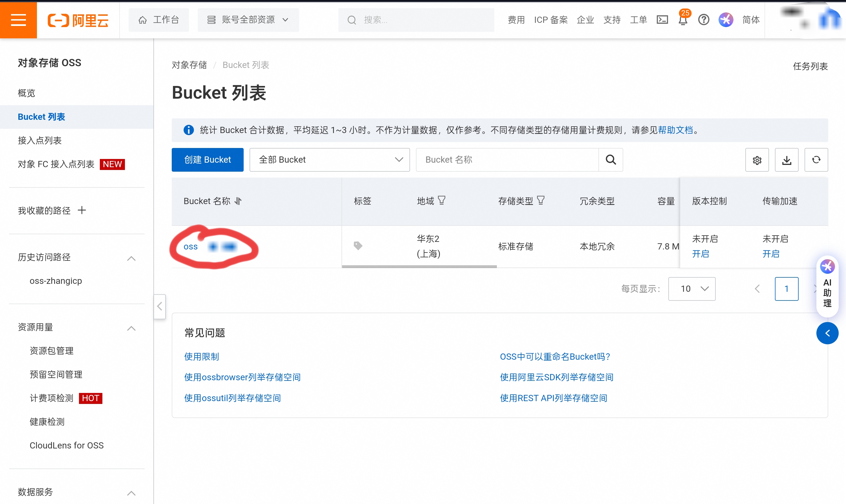Open CloudLens for OSS in sidebar
Viewport: 846px width, 504px height.
(67, 446)
